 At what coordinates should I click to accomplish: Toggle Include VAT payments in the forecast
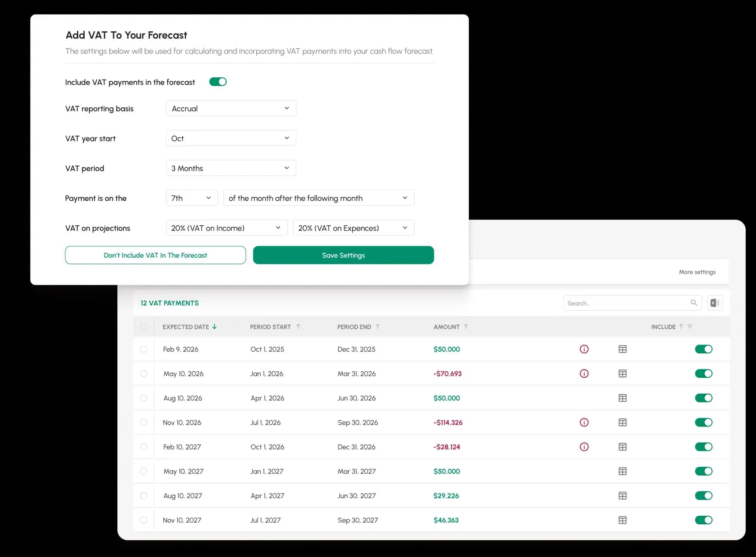click(218, 82)
